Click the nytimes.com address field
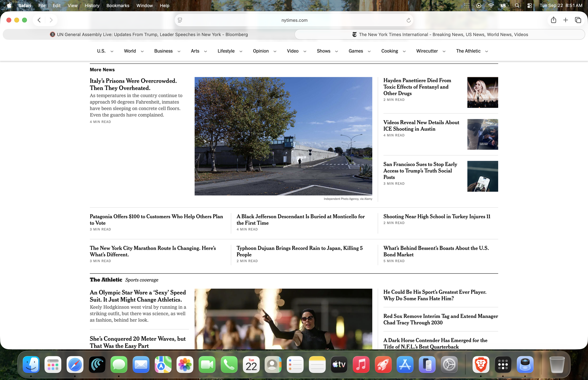588x380 pixels. pyautogui.click(x=294, y=20)
